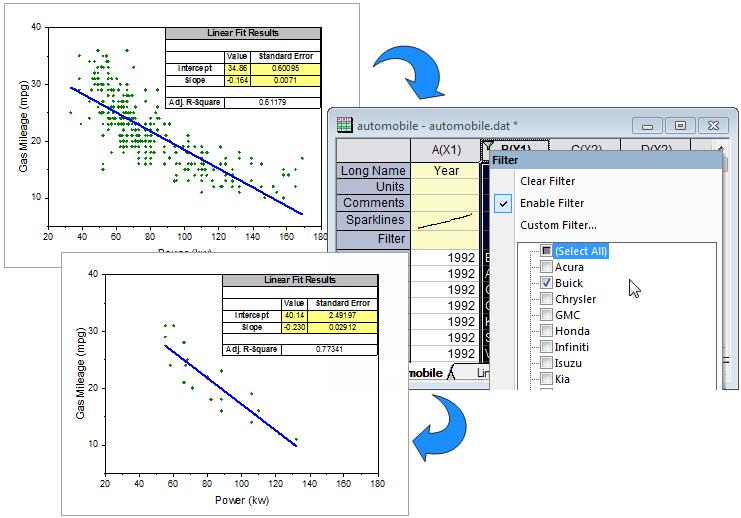Image resolution: width=741 pixels, height=518 pixels.
Task: Close the automobile.dat workbook window
Action: click(713, 125)
